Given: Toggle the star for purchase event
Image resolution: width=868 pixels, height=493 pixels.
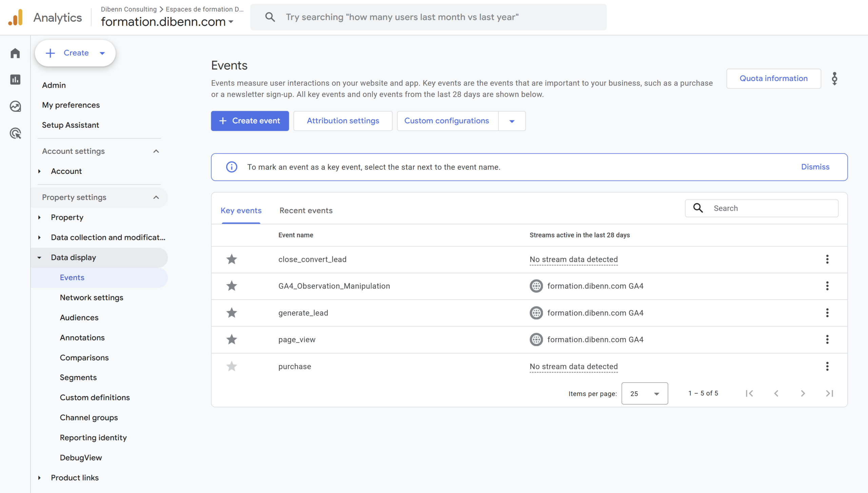Looking at the screenshot, I should coord(232,366).
